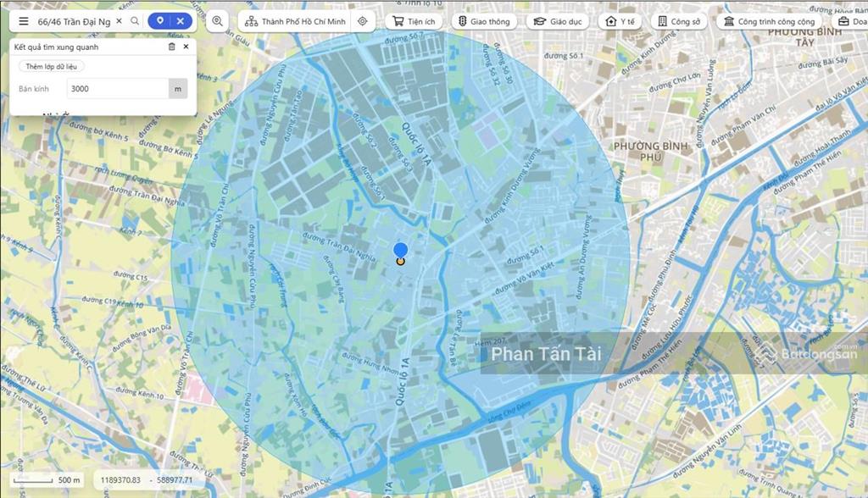The width and height of the screenshot is (868, 498).
Task: Click the '500 m' scale bar
Action: [47, 479]
